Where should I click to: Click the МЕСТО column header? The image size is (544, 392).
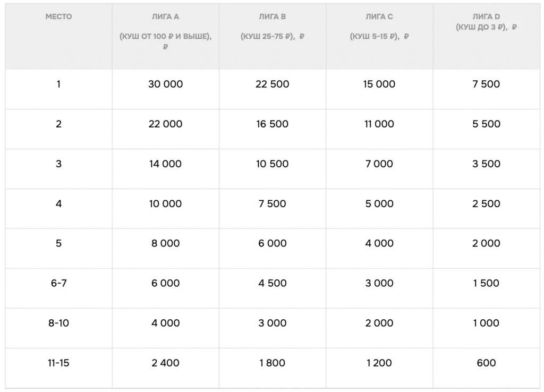(58, 17)
